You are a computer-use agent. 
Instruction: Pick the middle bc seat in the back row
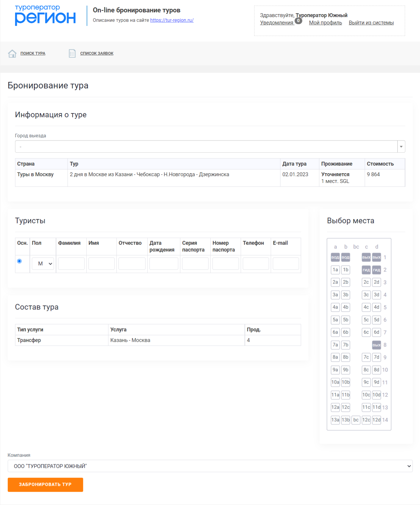(356, 420)
